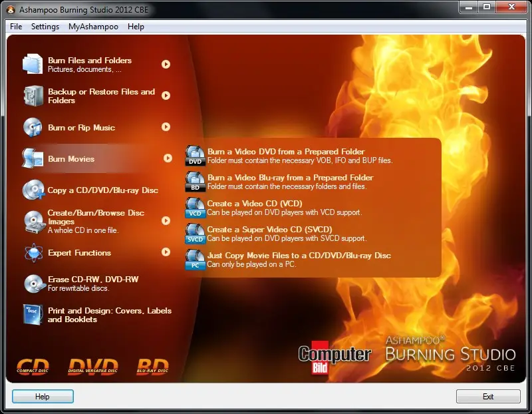Select the Burn Movies label
The image size is (532, 414).
point(71,158)
